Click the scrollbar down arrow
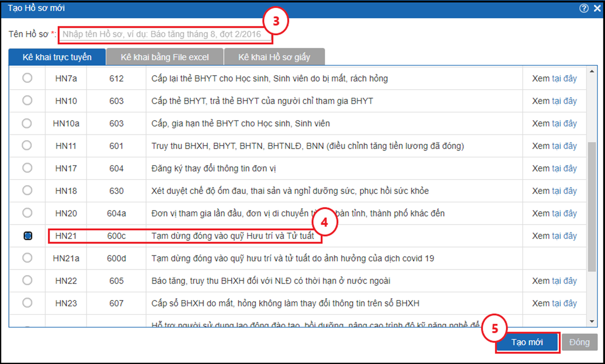The width and height of the screenshot is (605, 364). pyautogui.click(x=592, y=322)
